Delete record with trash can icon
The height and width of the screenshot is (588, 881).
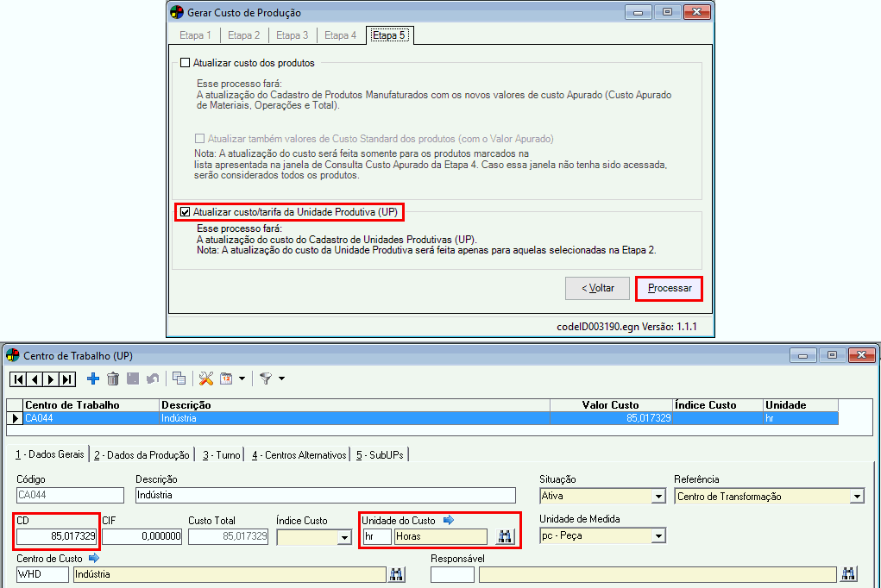[113, 378]
